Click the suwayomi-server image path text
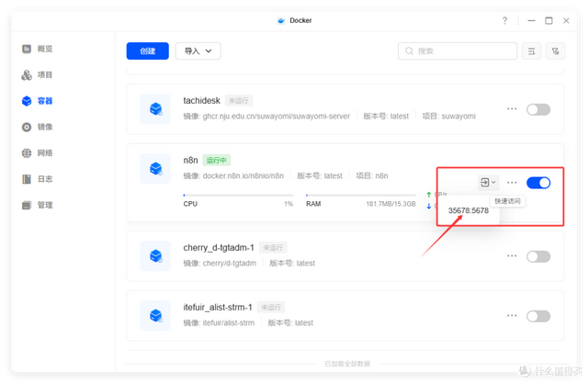Viewport: 588px width, 383px height. (x=277, y=116)
